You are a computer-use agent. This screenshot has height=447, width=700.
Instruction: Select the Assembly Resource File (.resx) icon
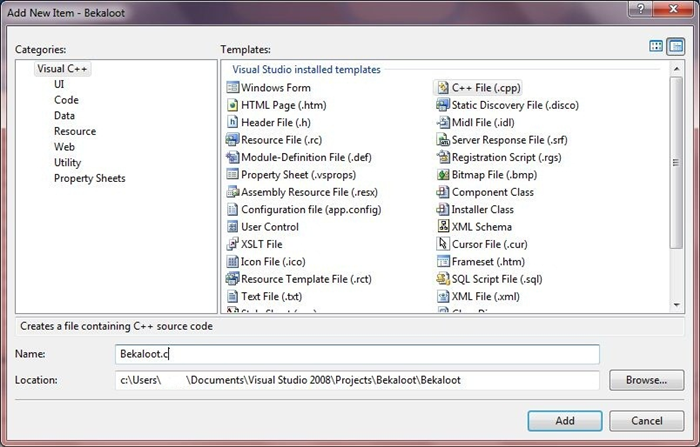pos(233,192)
